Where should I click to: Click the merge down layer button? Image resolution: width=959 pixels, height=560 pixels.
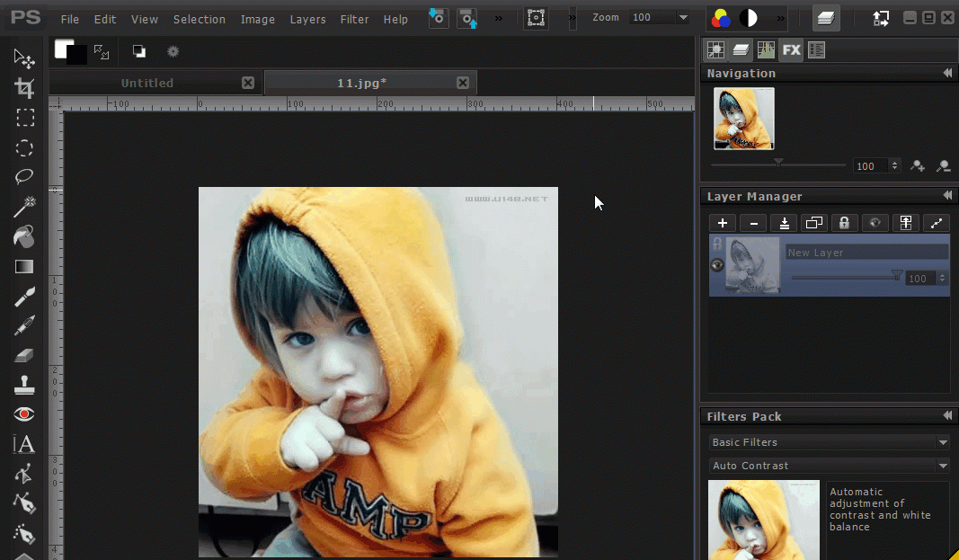tap(784, 223)
